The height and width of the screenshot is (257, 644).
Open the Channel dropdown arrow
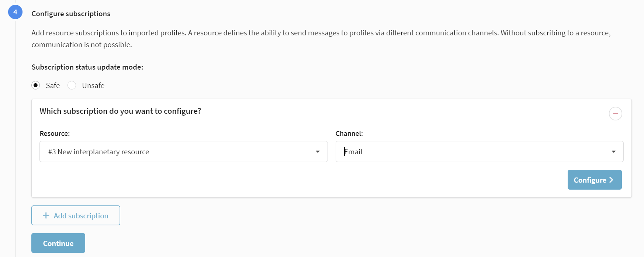[613, 152]
